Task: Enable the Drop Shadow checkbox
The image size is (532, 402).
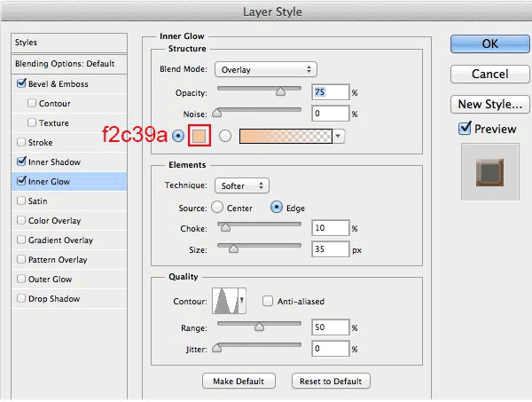Action: (x=21, y=298)
